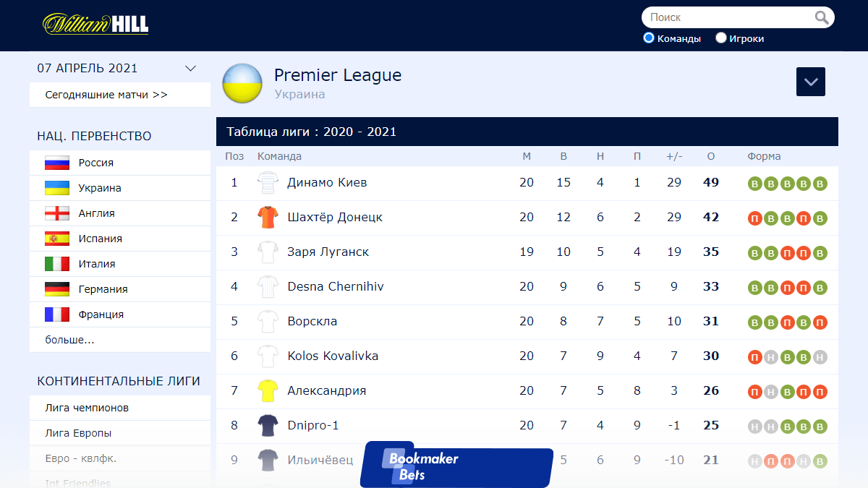Viewport: 868px width, 488px height.
Task: Click Shakhtar's first red П form circle
Action: [x=754, y=218]
